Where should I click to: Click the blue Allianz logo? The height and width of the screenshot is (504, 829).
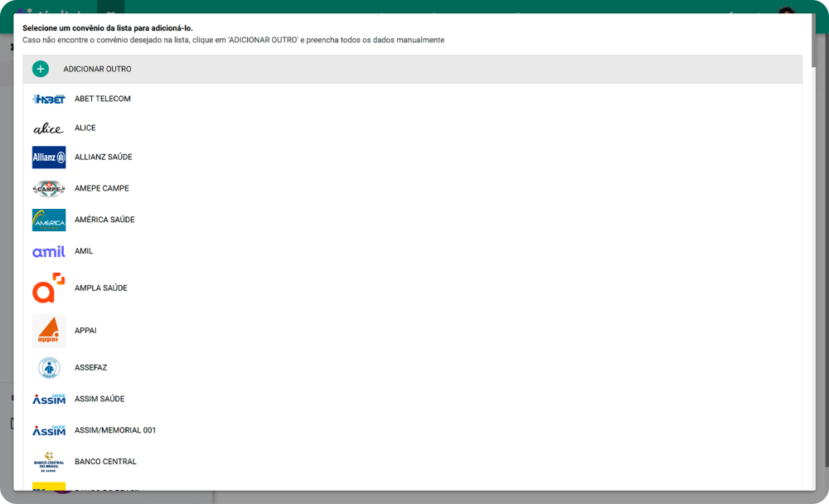[x=49, y=157]
